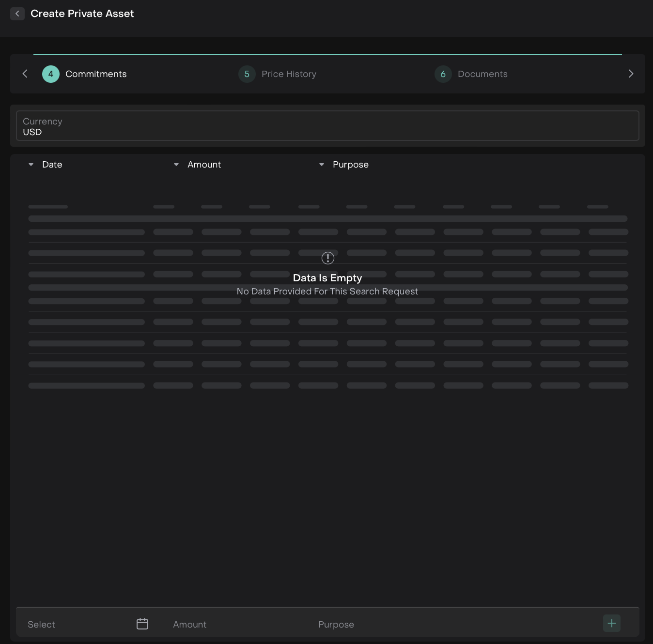Click the Date column header
Image resolution: width=653 pixels, height=644 pixels.
[52, 165]
